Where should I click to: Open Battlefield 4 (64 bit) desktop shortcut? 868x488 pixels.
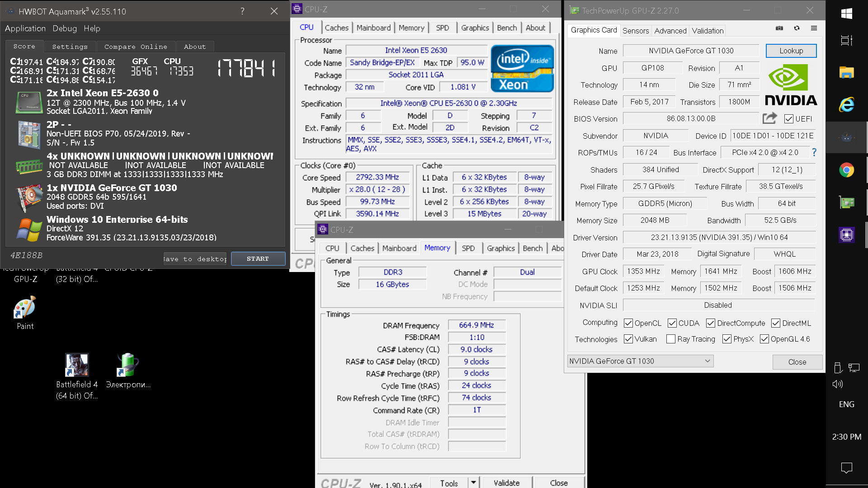77,376
